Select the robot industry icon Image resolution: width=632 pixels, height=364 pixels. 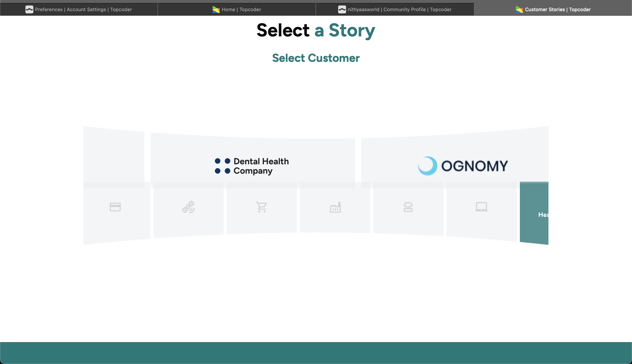click(x=408, y=207)
